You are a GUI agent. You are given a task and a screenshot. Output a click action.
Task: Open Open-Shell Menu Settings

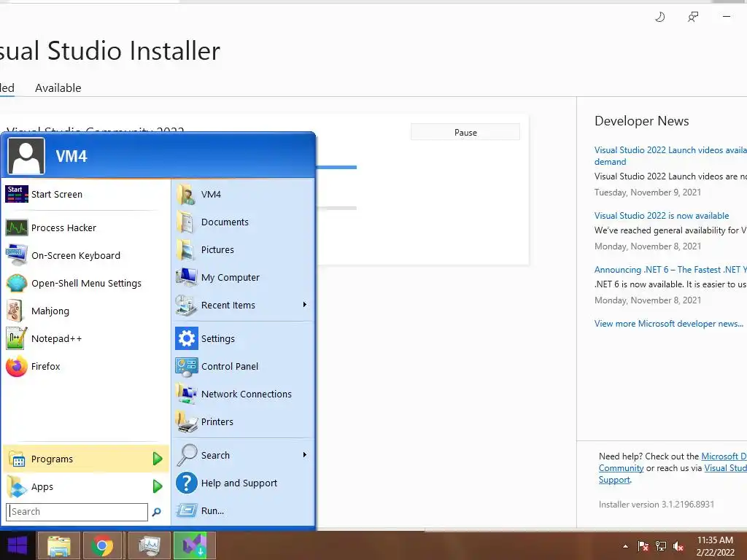point(86,283)
